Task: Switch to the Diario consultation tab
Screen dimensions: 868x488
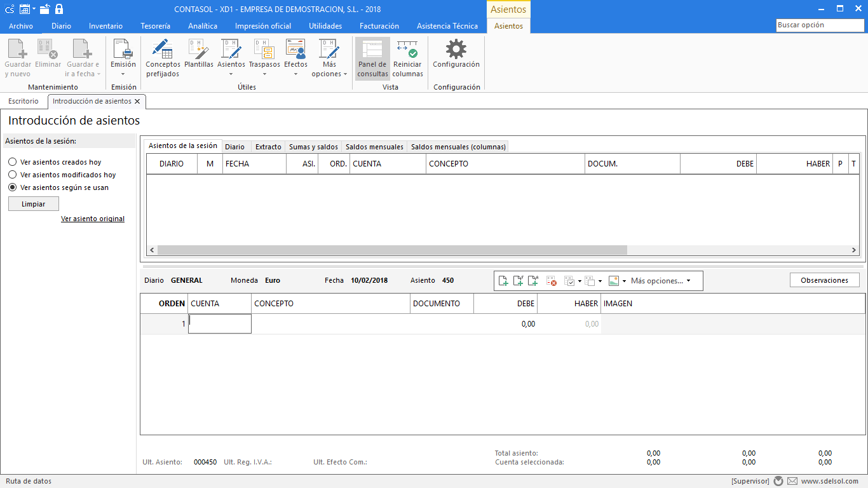Action: click(234, 147)
